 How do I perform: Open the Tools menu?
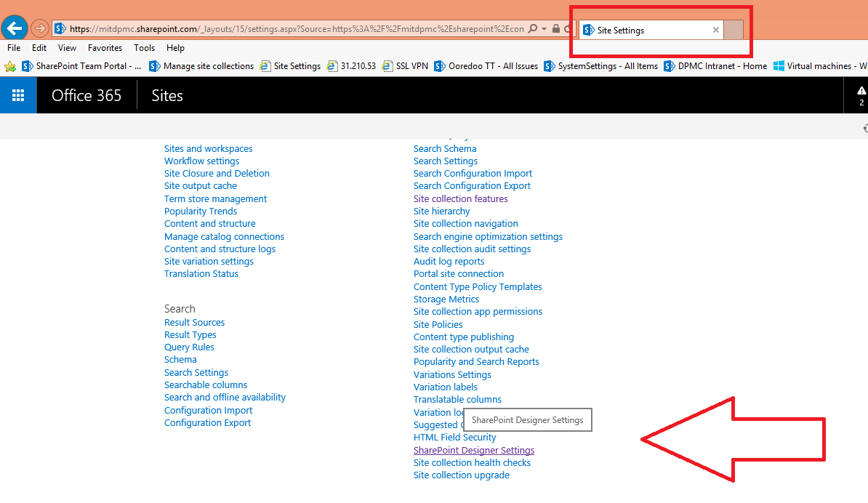[x=144, y=47]
